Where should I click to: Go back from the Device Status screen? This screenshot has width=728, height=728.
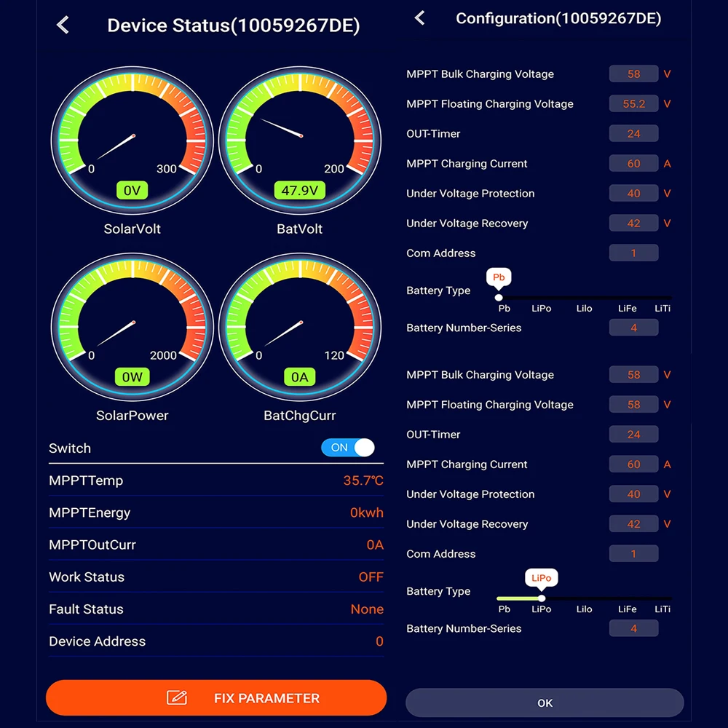click(x=63, y=25)
